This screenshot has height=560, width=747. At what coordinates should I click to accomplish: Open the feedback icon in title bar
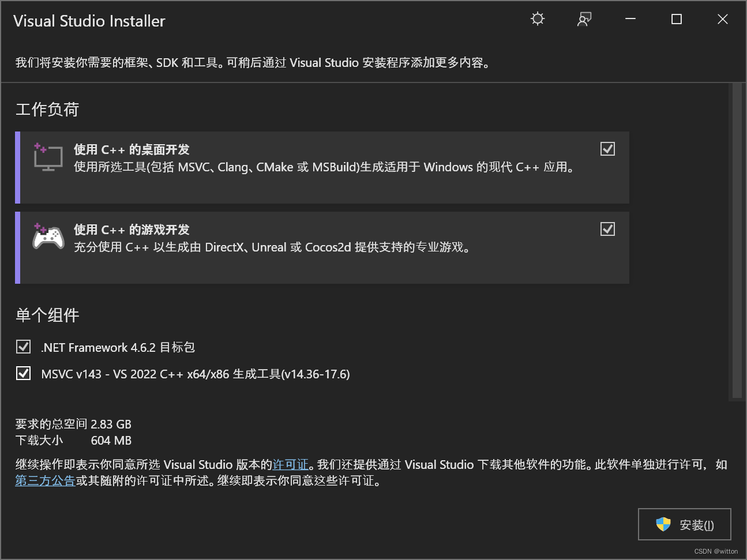pyautogui.click(x=584, y=19)
